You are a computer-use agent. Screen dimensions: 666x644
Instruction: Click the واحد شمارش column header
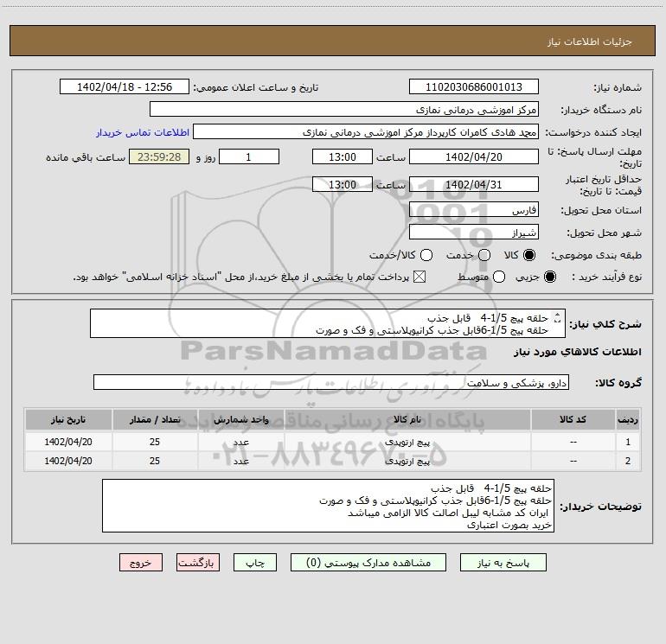point(240,419)
